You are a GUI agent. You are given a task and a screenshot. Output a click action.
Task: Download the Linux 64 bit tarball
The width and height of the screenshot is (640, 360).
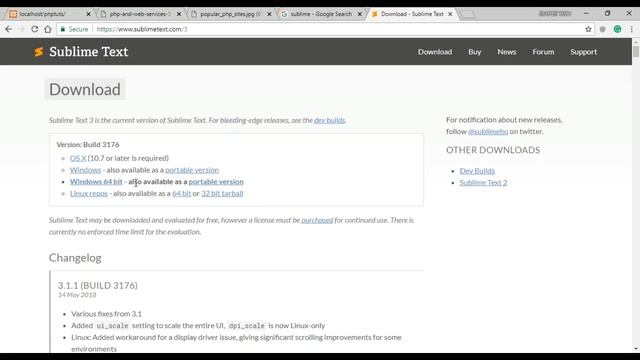[x=182, y=193]
